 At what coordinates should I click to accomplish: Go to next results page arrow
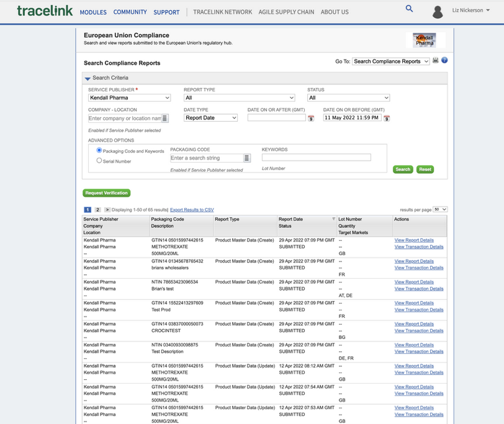tap(107, 210)
